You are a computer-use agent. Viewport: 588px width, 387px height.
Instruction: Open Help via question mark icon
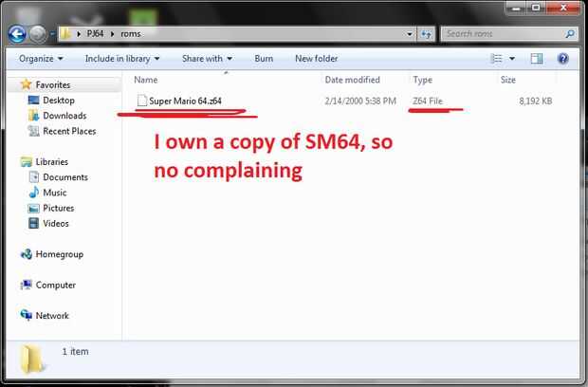(x=563, y=59)
